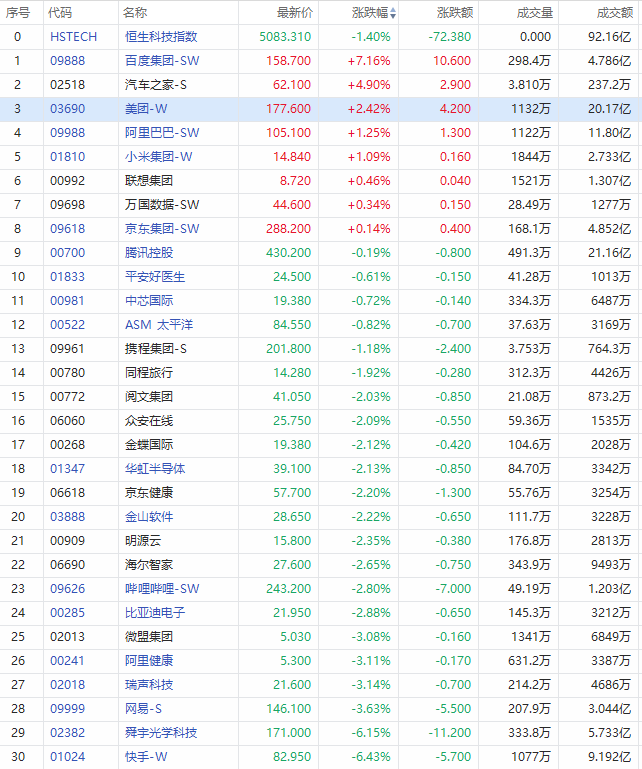642x769 pixels.
Task: Click 美团-W volume 1132万
Action: pyautogui.click(x=531, y=109)
